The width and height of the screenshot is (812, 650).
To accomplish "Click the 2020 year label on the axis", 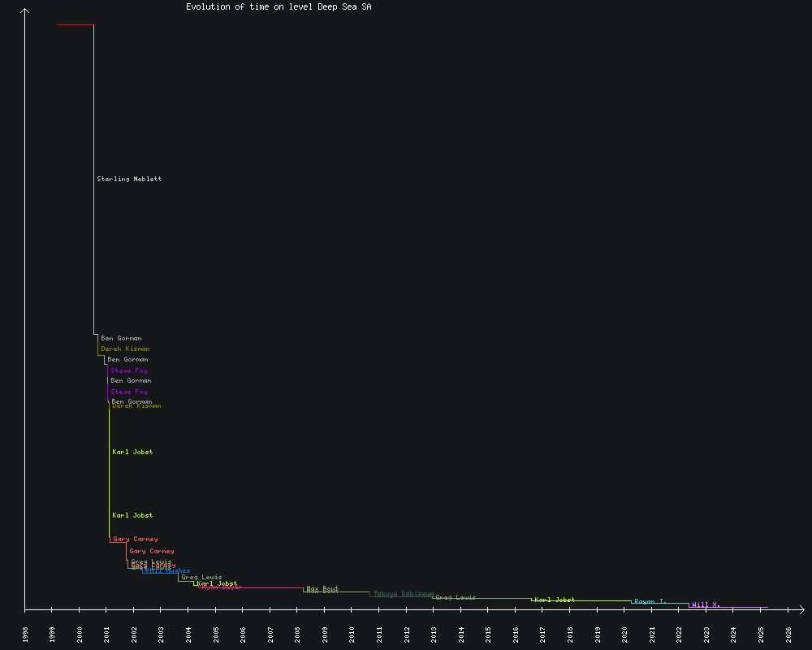I will [625, 634].
